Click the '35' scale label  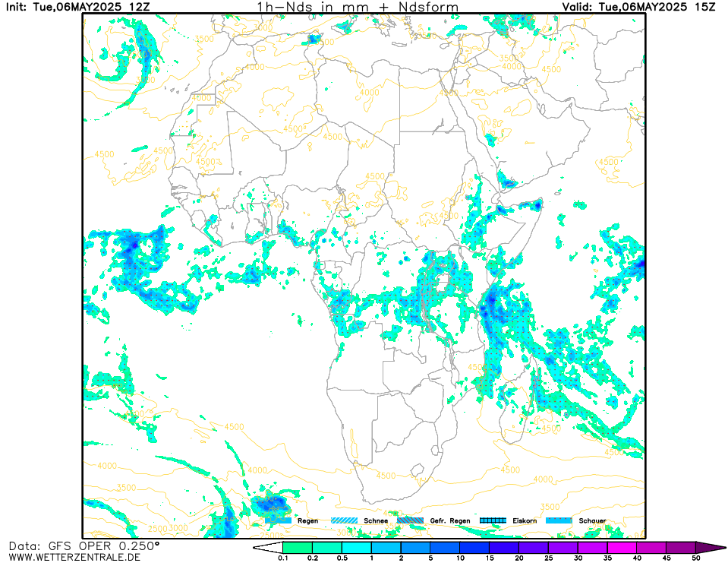(607, 558)
